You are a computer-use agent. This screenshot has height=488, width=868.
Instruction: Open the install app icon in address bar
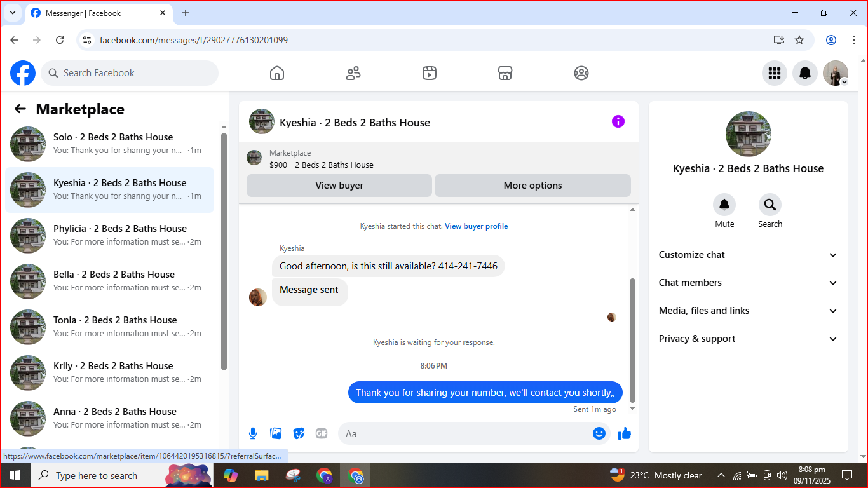[x=779, y=40]
